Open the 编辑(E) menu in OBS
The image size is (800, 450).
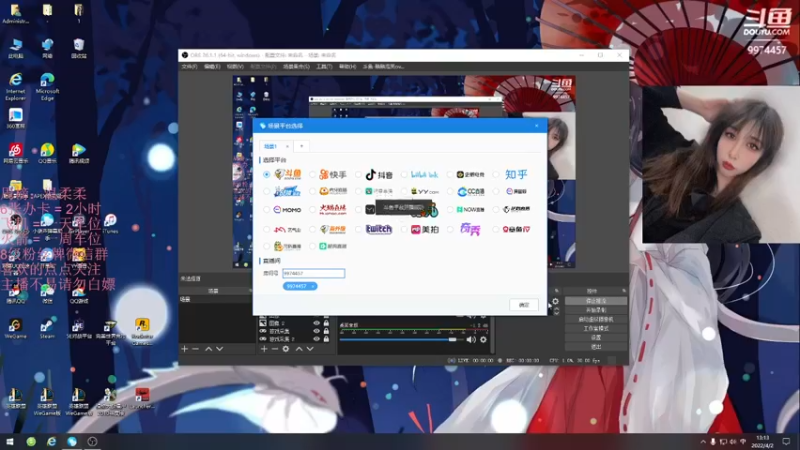(x=212, y=67)
